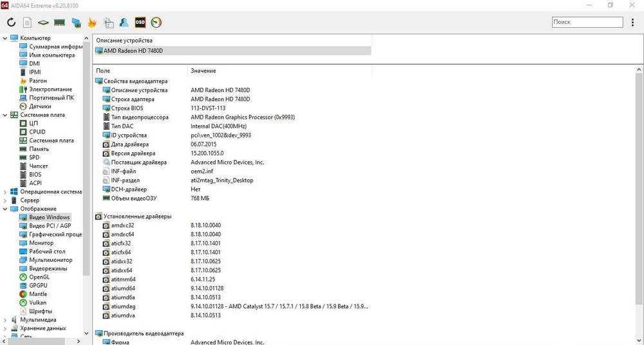Open Видео PCI / AGP tree item
The width and height of the screenshot is (644, 345).
(45, 226)
